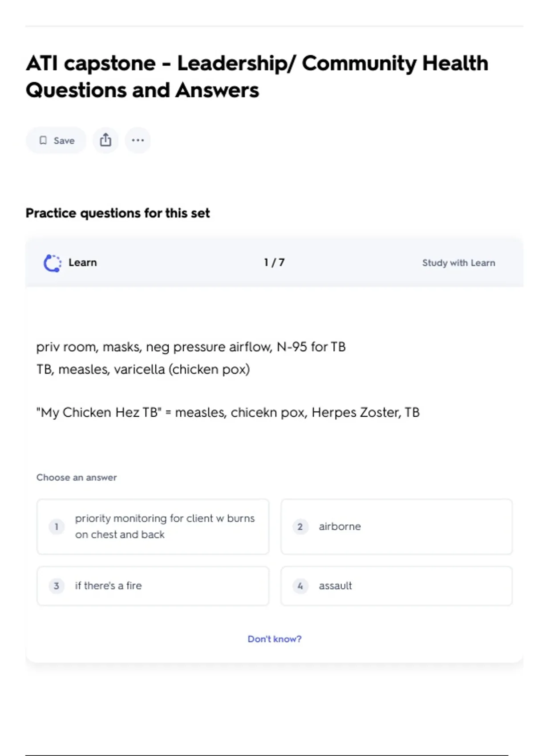Image resolution: width=534 pixels, height=756 pixels.
Task: Pick the "priority monitoring for client w burns" text
Action: [165, 519]
